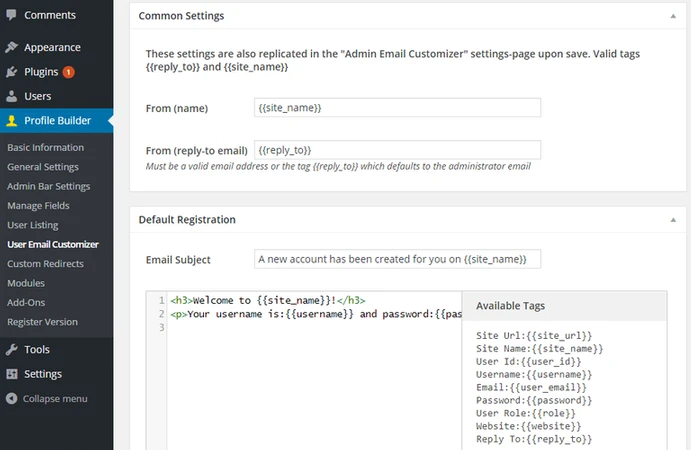Collapse the Common Settings panel

click(x=673, y=16)
